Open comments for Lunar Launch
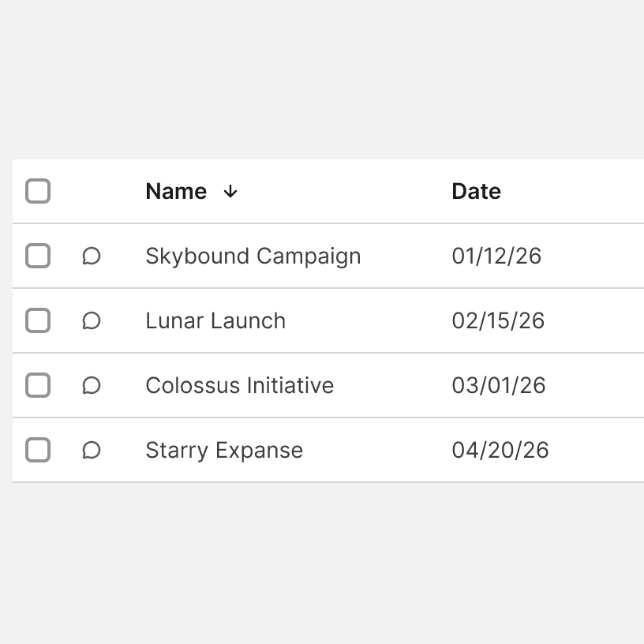 click(92, 320)
